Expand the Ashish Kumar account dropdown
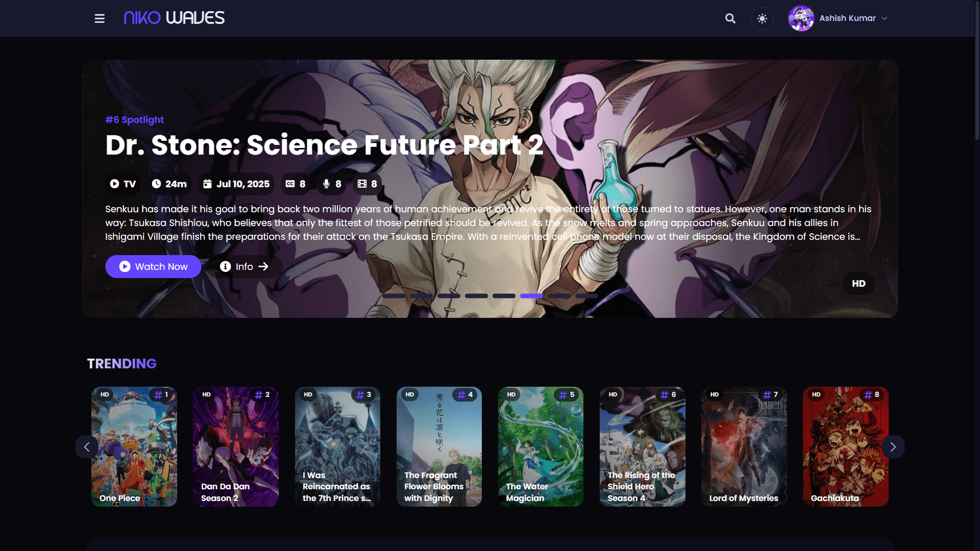 coord(885,18)
